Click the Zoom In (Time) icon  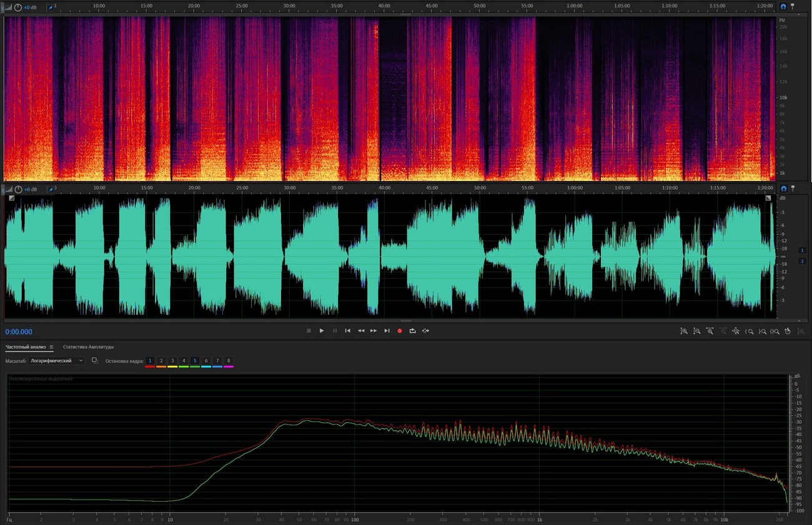click(x=710, y=331)
